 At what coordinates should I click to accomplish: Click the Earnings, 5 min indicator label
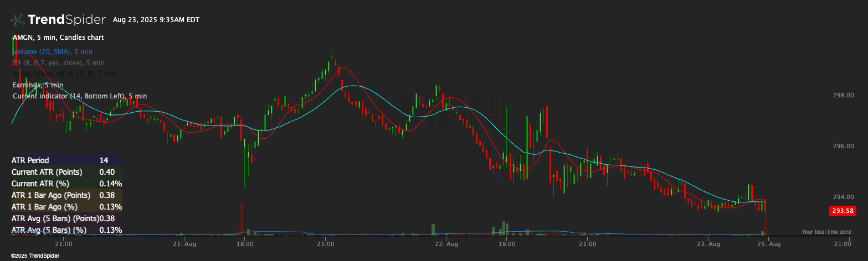pyautogui.click(x=38, y=85)
